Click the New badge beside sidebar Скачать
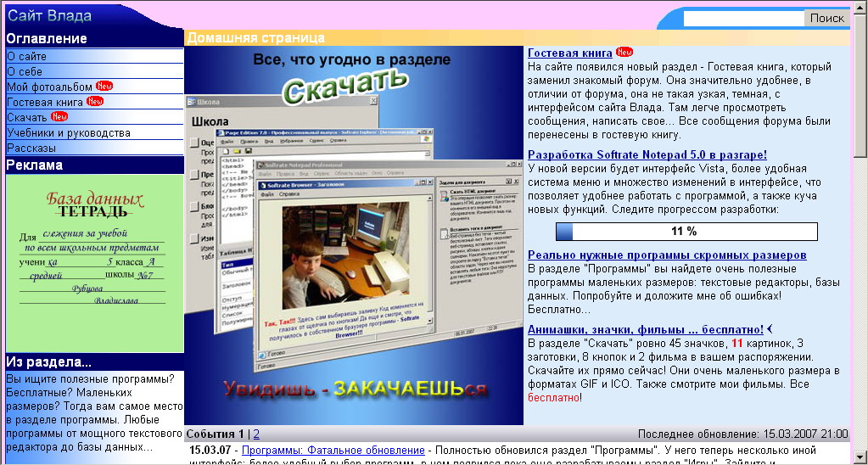The width and height of the screenshot is (868, 465). click(x=59, y=117)
